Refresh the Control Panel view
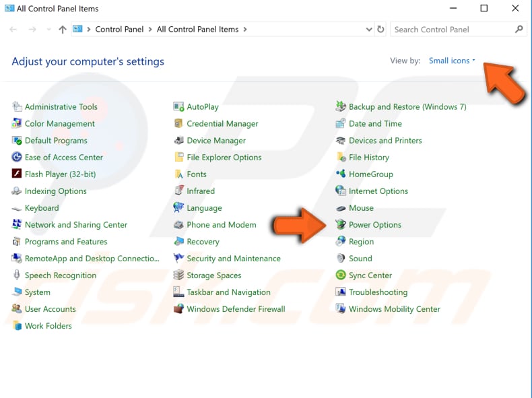Image resolution: width=532 pixels, height=398 pixels. [380, 30]
